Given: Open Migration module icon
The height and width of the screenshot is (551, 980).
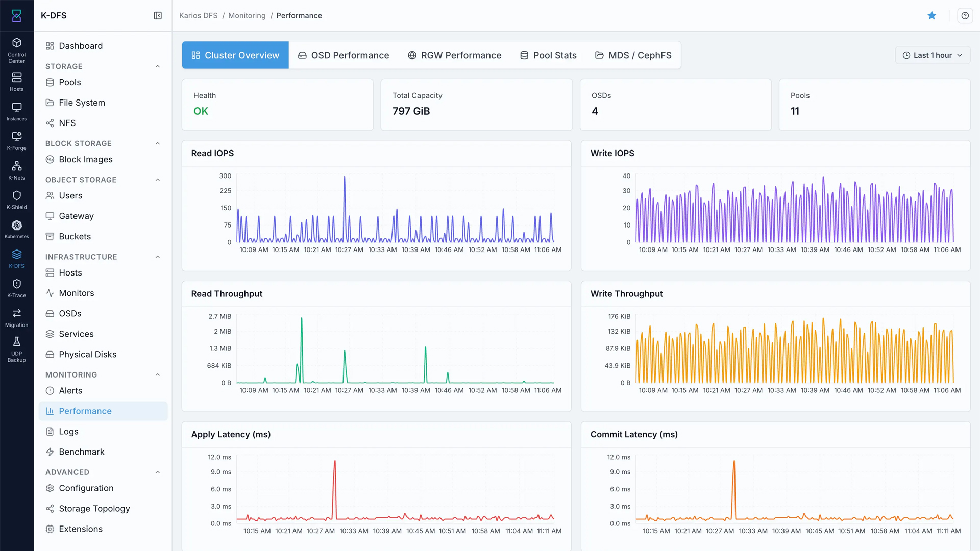Looking at the screenshot, I should 17,318.
